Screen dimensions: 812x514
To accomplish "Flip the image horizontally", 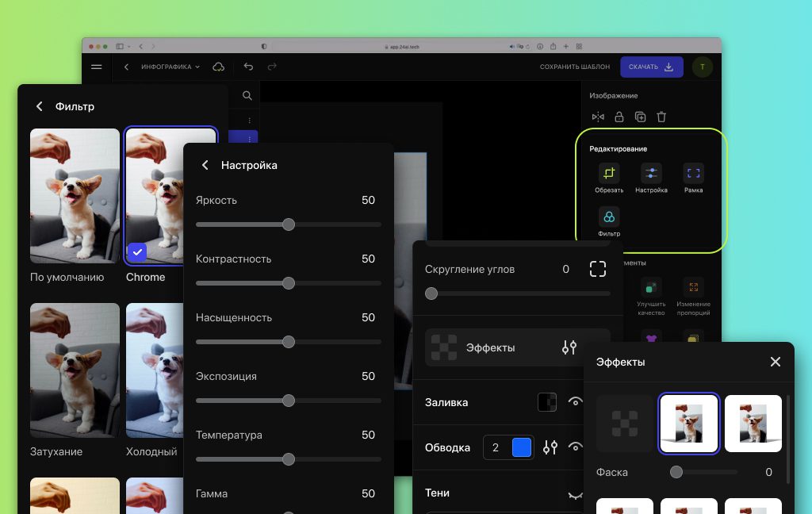I will point(598,117).
